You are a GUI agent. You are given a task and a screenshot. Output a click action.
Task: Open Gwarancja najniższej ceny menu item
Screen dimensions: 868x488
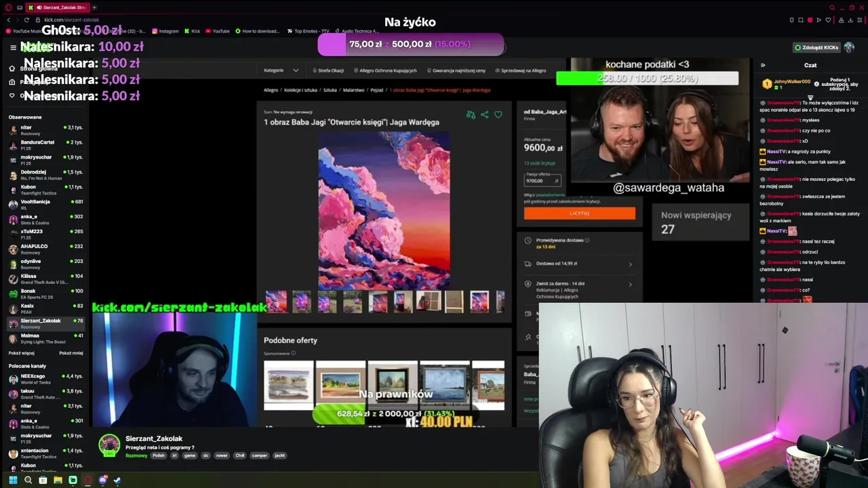[x=455, y=70]
